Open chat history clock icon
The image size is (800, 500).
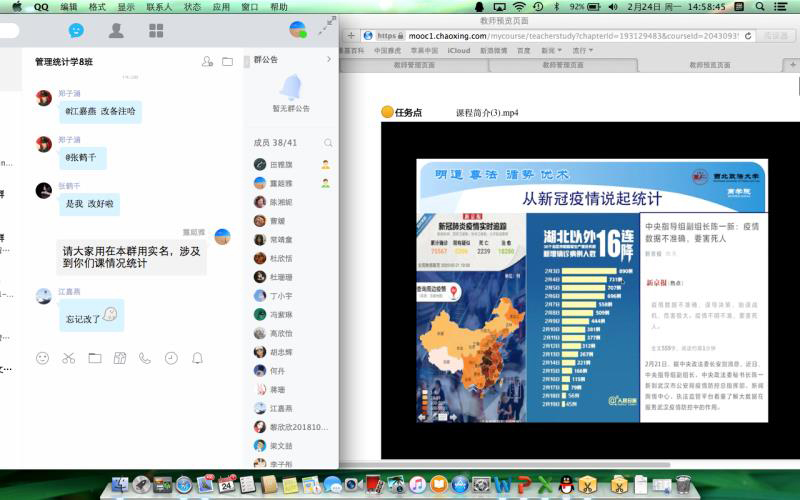tap(171, 358)
